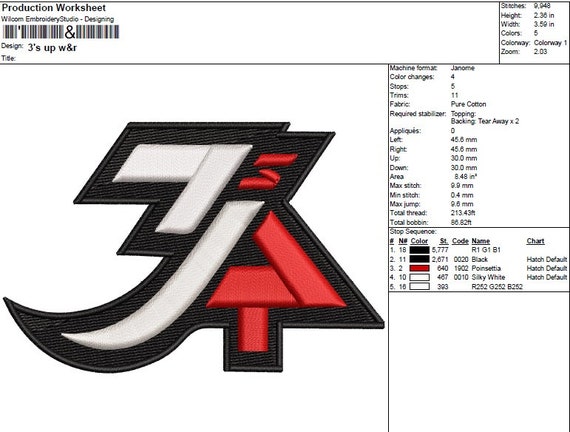Click the Backing: Tear Away x 2 text
The height and width of the screenshot is (432, 570).
coord(485,121)
